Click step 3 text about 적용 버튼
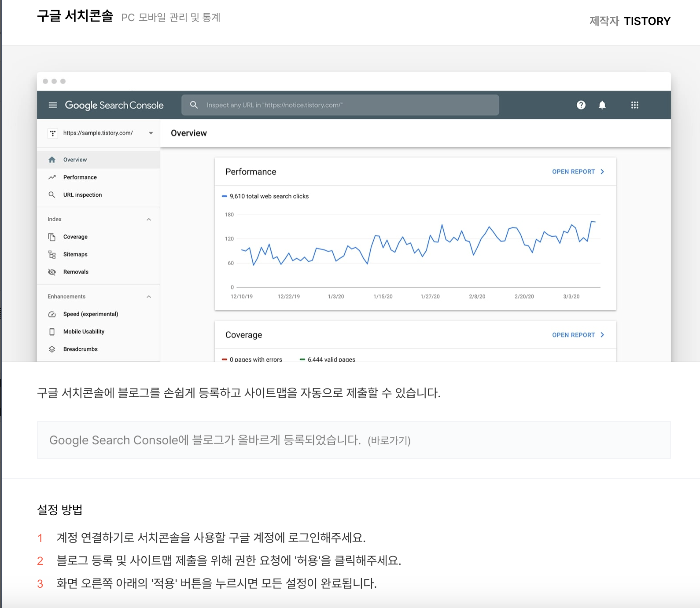This screenshot has width=700, height=608. coord(217,584)
